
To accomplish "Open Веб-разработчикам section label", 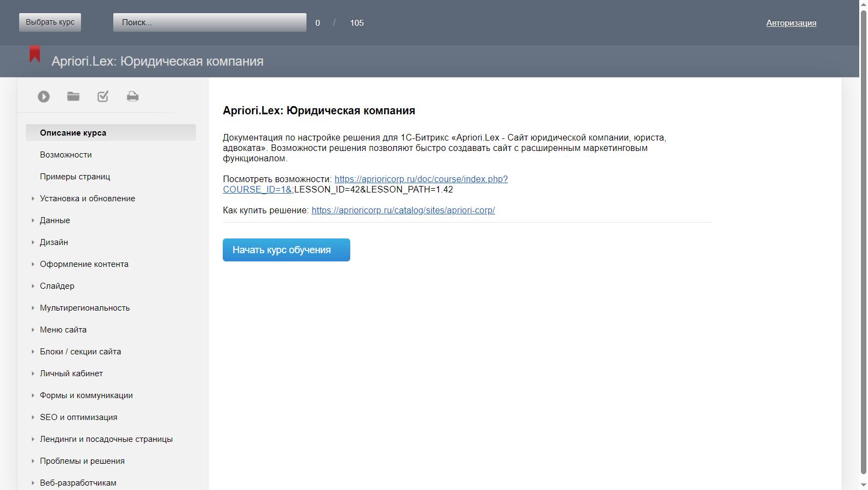I will [78, 483].
